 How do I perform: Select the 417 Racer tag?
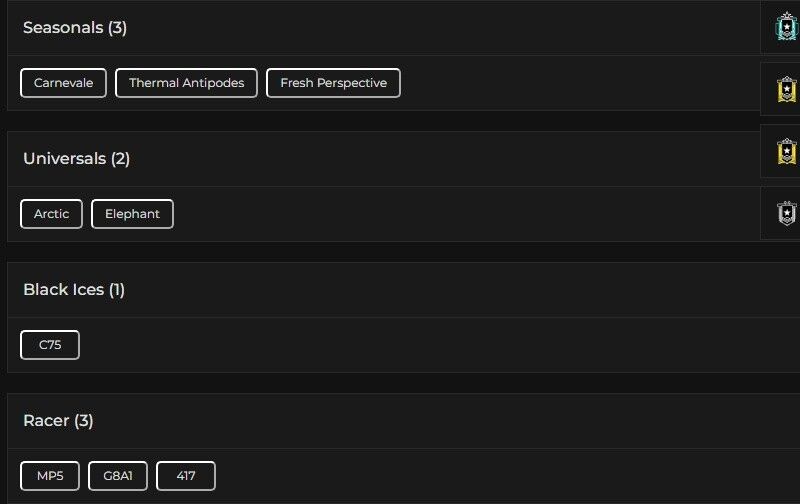(x=185, y=476)
